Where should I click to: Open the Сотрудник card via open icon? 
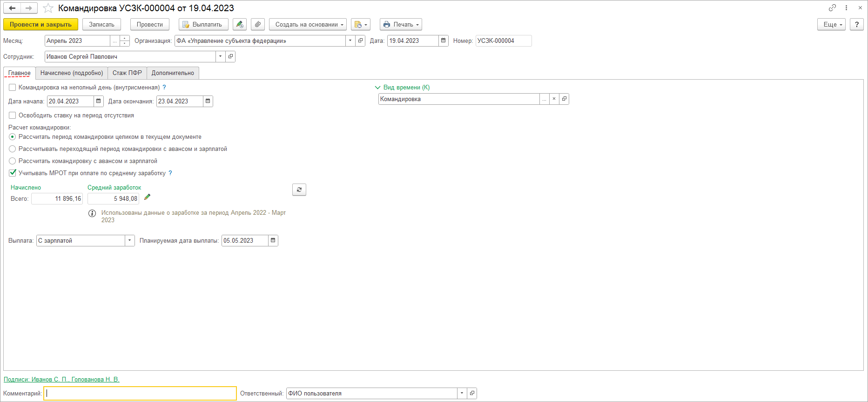point(230,56)
